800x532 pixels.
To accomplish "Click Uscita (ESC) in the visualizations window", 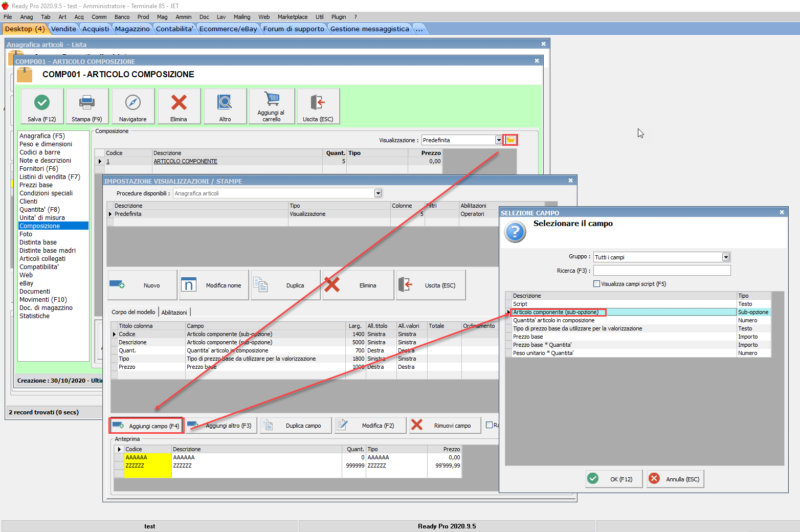I will point(431,285).
